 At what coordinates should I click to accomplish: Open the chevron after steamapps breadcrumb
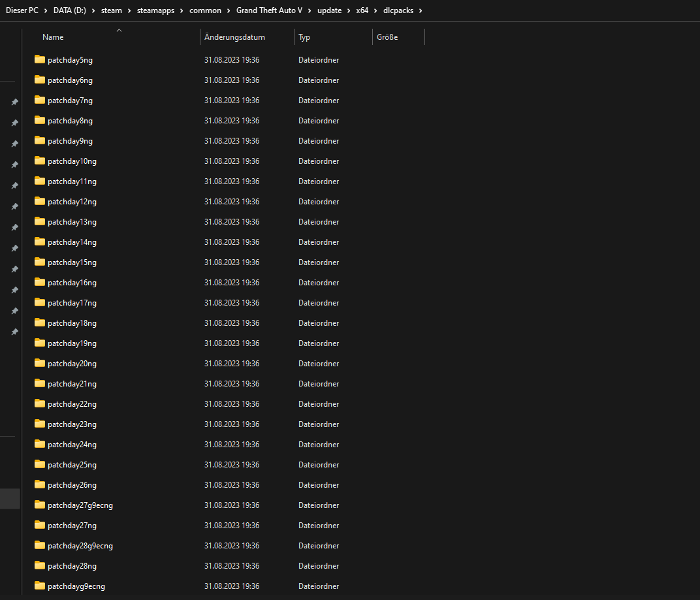pyautogui.click(x=182, y=10)
